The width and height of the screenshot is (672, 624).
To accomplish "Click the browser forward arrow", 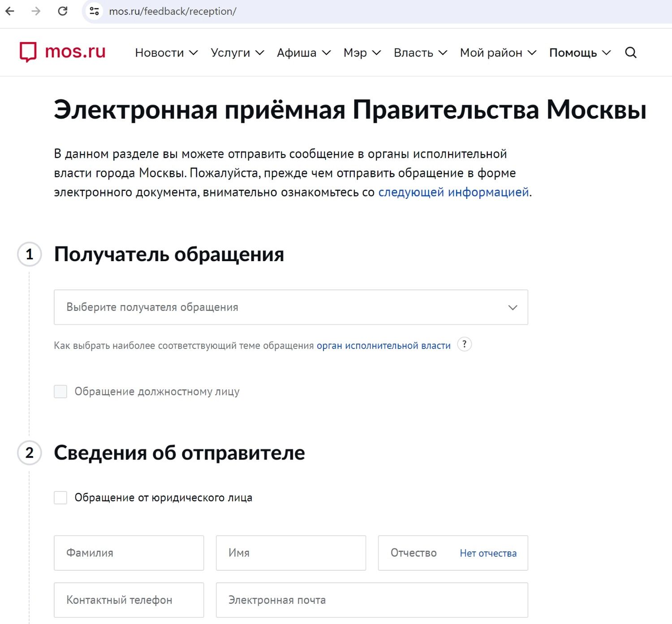I will pyautogui.click(x=36, y=11).
